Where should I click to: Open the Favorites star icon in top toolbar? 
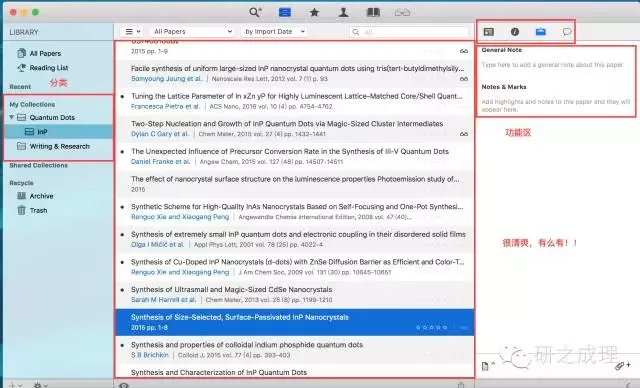point(314,12)
